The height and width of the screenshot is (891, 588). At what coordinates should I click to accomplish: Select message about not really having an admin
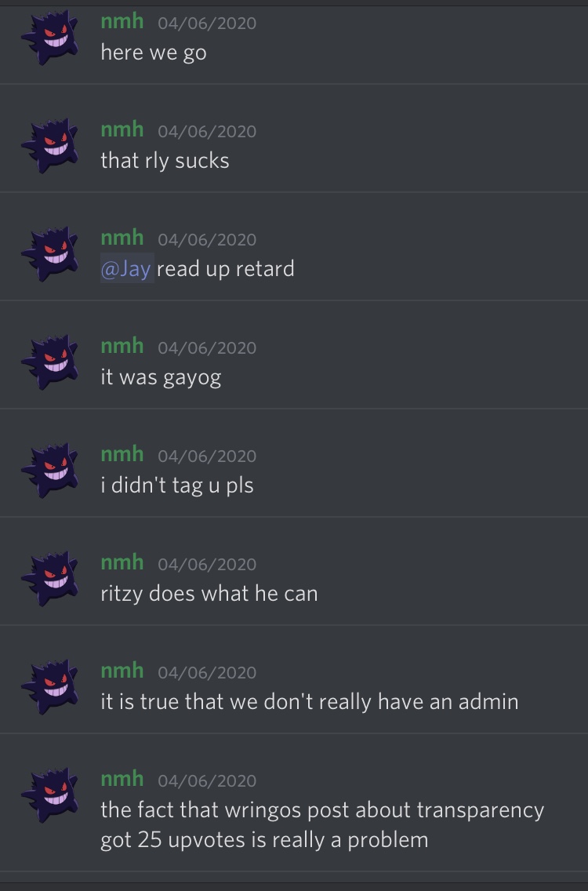tap(310, 702)
